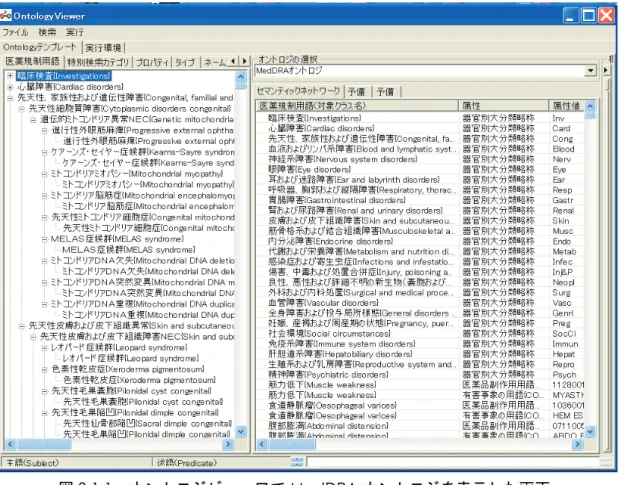The width and height of the screenshot is (619, 485).
Task: Open the 実行 menu
Action: click(75, 32)
